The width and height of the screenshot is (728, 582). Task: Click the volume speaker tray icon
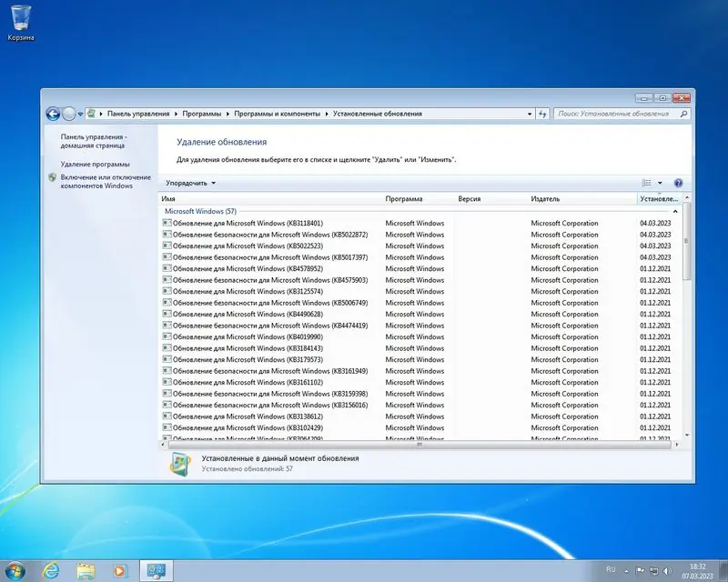[x=667, y=570]
